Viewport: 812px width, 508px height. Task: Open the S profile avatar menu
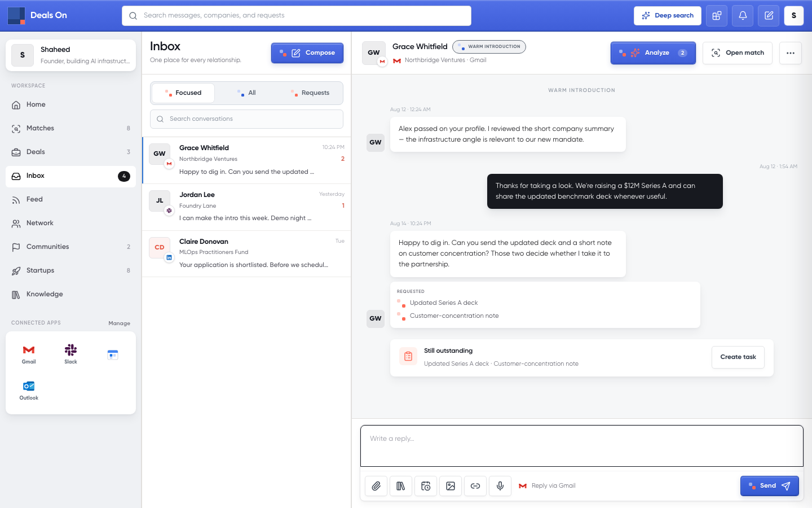click(794, 16)
